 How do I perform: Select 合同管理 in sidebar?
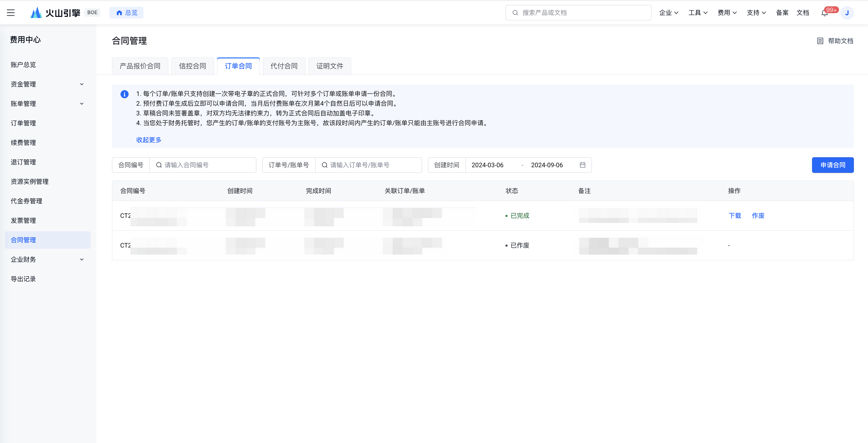(47, 240)
